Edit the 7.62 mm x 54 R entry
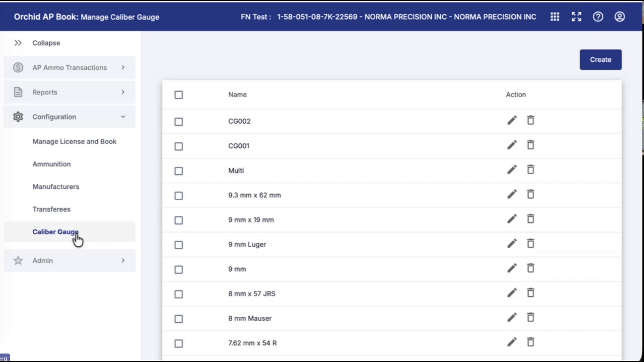This screenshot has width=644, height=362. (x=512, y=342)
